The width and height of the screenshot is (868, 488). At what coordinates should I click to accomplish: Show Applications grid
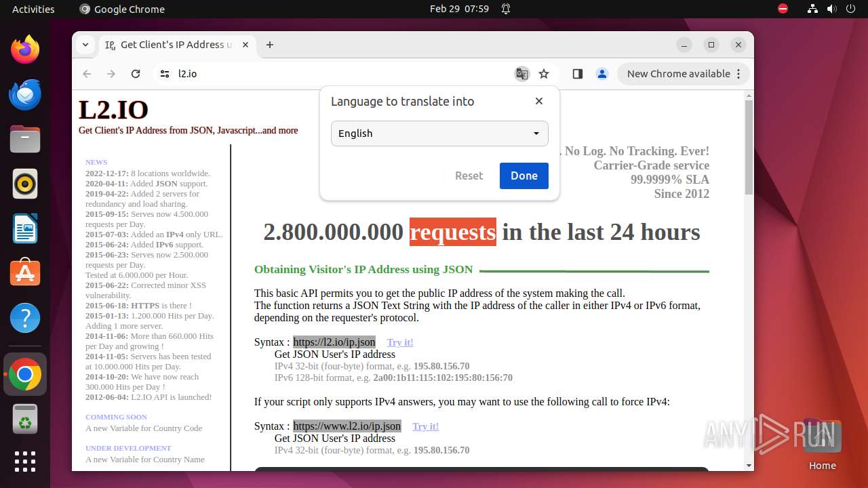pyautogui.click(x=25, y=462)
